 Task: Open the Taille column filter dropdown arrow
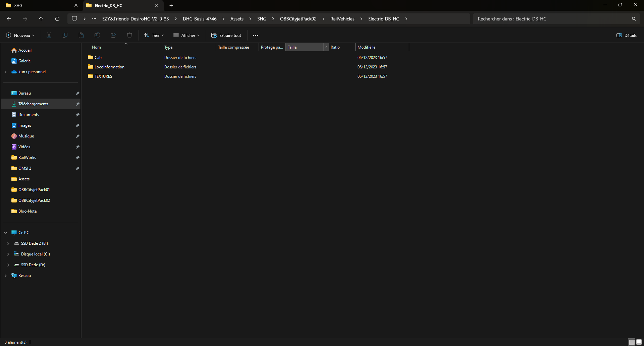pyautogui.click(x=326, y=47)
